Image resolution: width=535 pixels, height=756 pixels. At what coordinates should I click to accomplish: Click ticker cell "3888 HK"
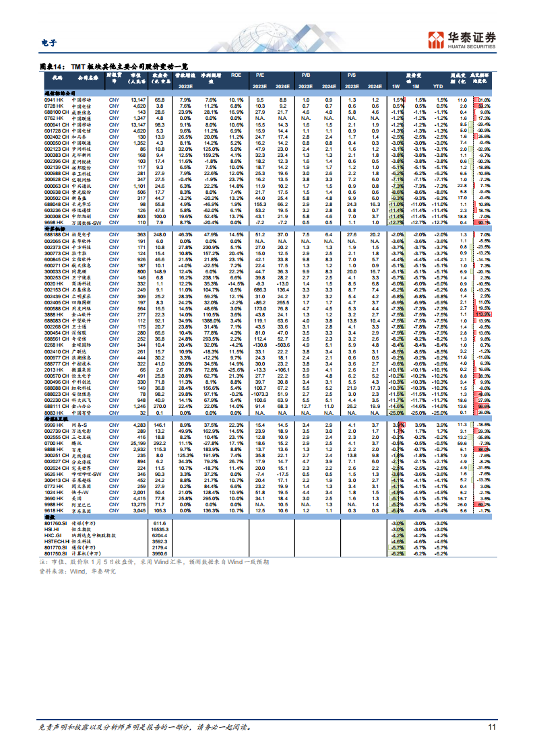pyautogui.click(x=53, y=314)
